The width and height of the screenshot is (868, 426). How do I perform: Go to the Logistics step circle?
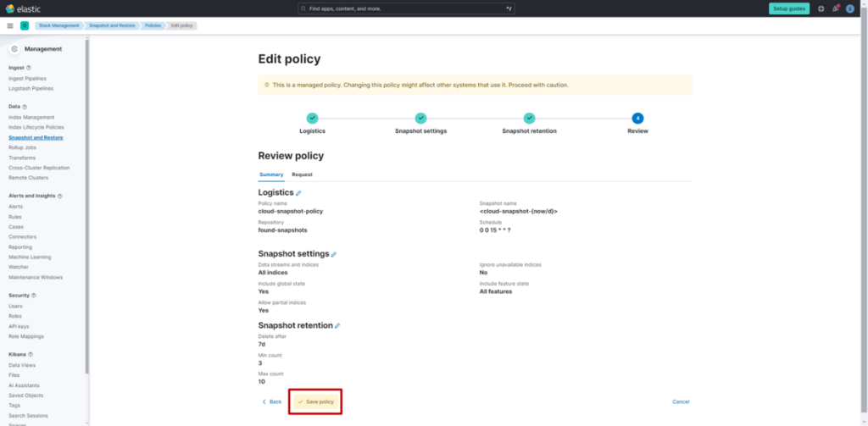click(x=312, y=119)
